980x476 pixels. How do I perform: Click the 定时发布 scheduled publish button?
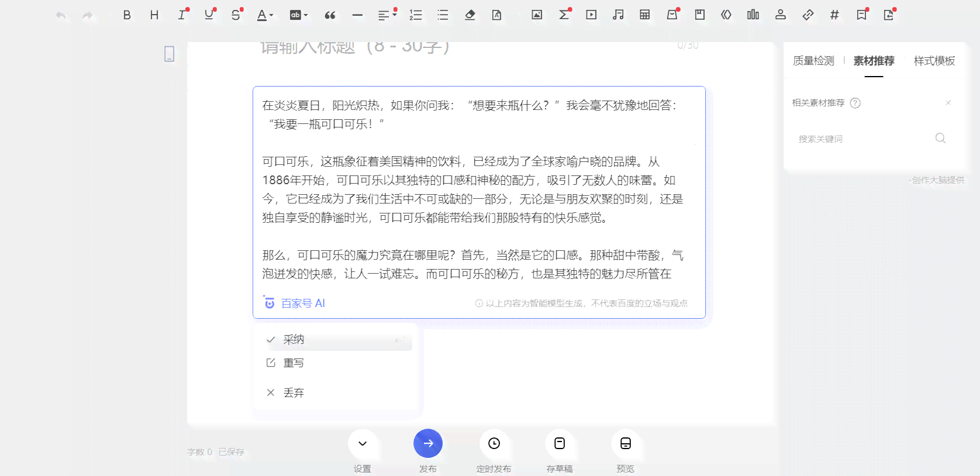(494, 443)
